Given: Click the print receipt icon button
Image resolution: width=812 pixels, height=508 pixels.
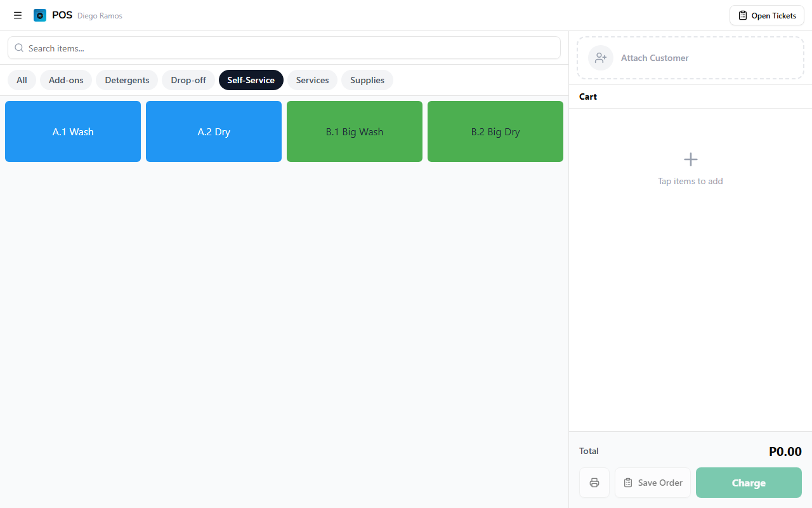Looking at the screenshot, I should click(594, 483).
